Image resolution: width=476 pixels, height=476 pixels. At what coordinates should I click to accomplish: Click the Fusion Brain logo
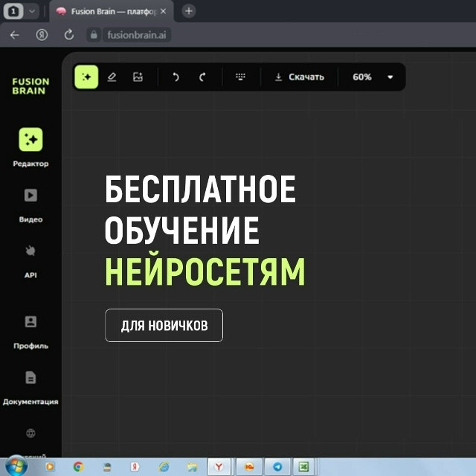(30, 86)
